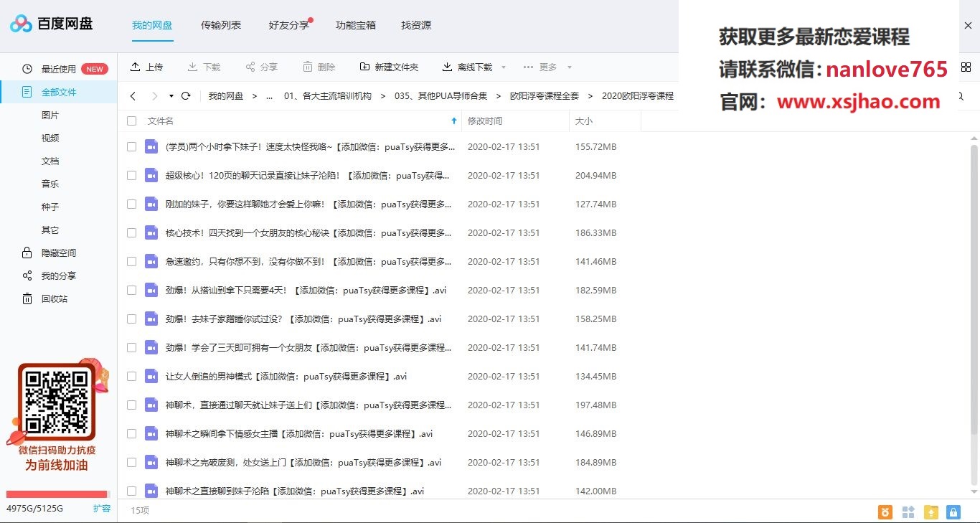Open the navigation history dropdown arrow
The height and width of the screenshot is (523, 980).
tap(171, 95)
